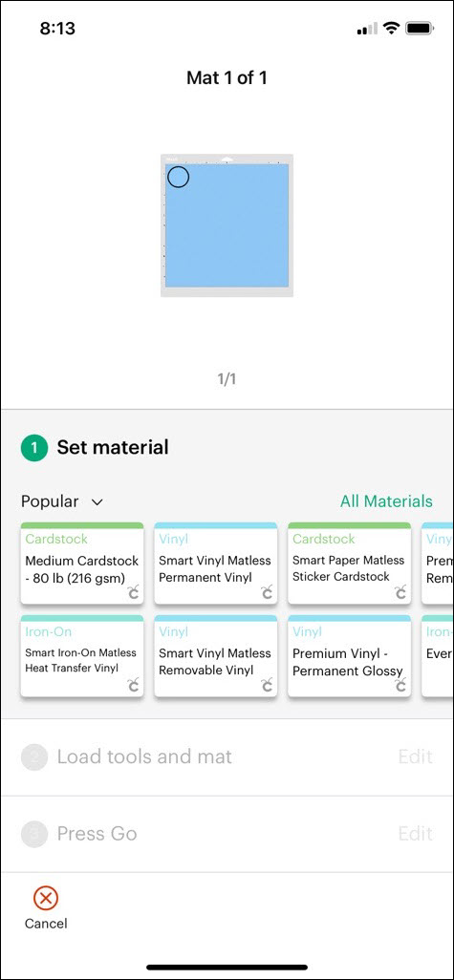
Task: Tap Cricut logo on Premium Vinyl Permanent Glossy card
Action: [x=400, y=685]
